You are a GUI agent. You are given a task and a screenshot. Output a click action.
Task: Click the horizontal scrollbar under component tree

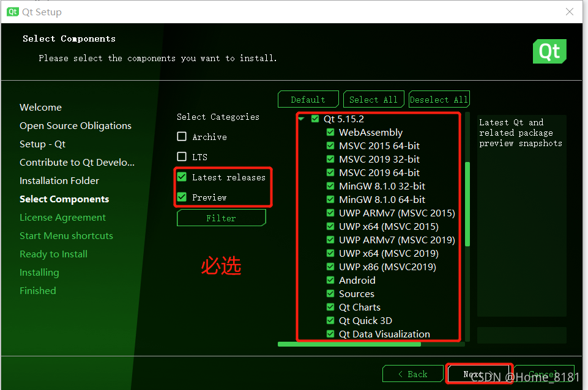tap(349, 344)
